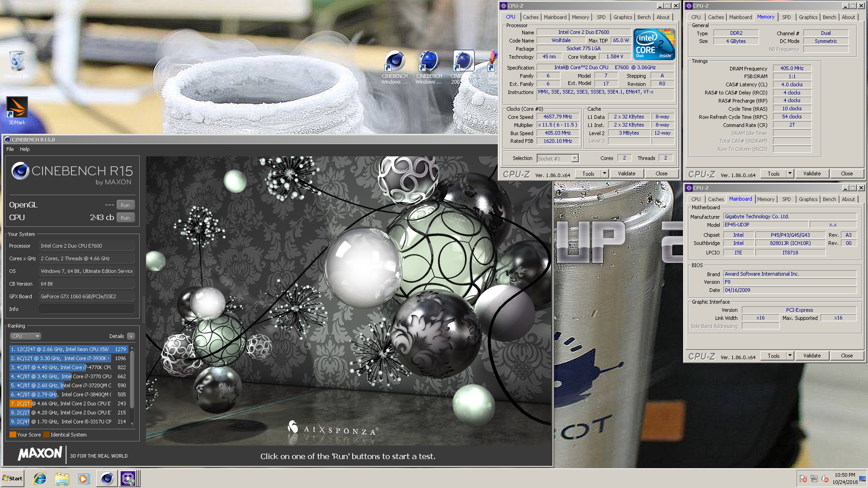The height and width of the screenshot is (488, 868).
Task: Click the Start button
Action: 12,479
